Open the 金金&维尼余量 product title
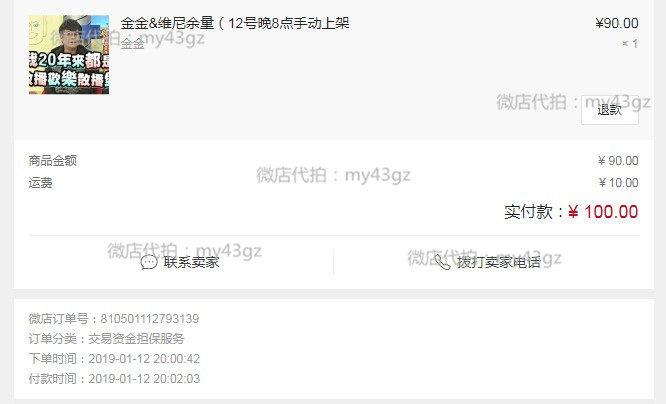This screenshot has width=666, height=404. pos(235,23)
